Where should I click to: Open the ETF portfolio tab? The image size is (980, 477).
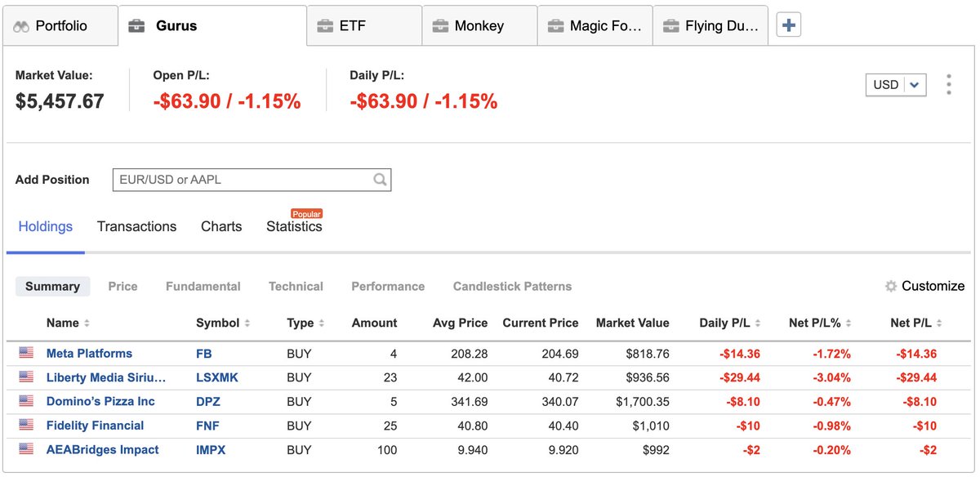tap(365, 26)
